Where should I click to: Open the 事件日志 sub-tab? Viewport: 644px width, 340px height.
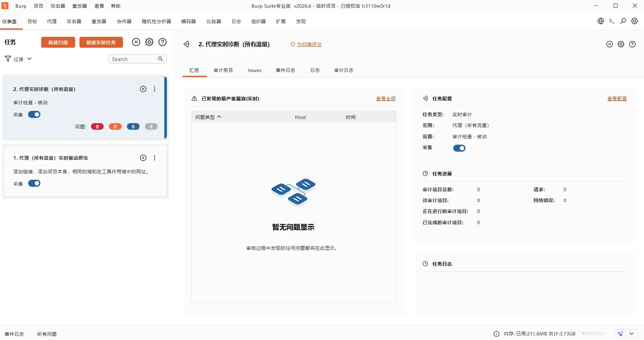pyautogui.click(x=285, y=70)
